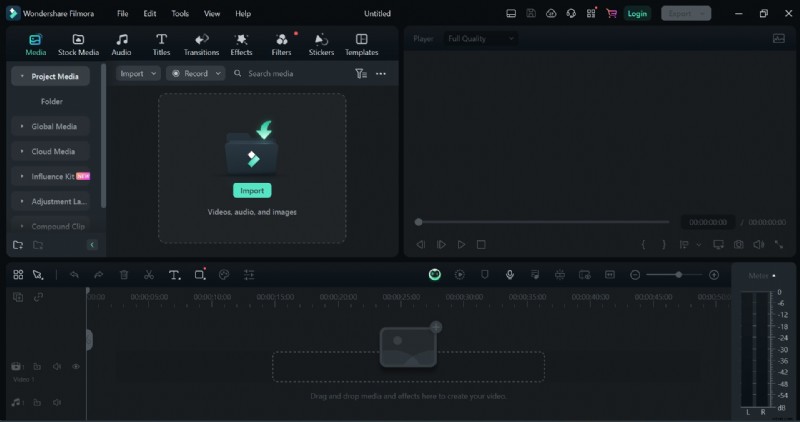Choose the select tool in timeline toolbar
Screen dimensions: 800x422
[x=38, y=275]
